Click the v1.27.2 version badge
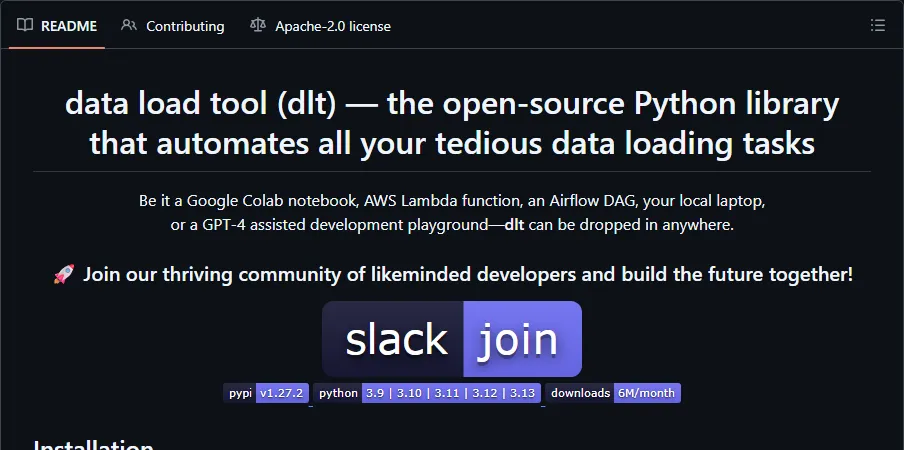Screen dimensions: 904x450 pos(282,393)
